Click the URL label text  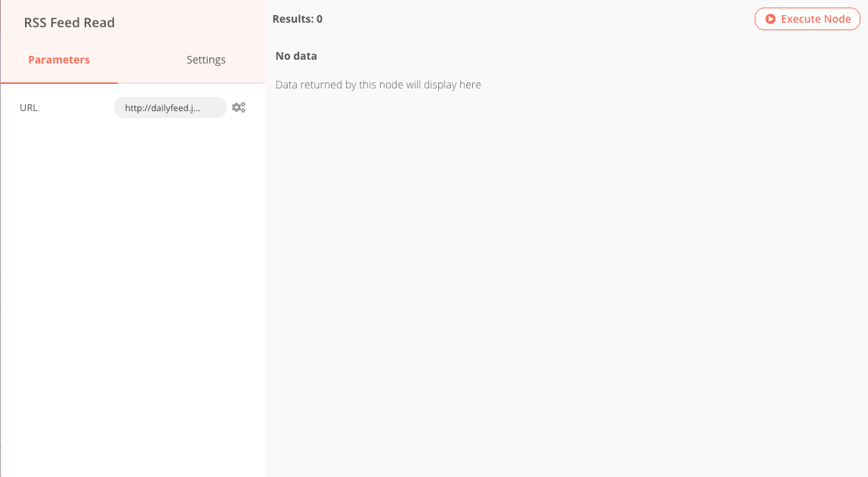pyautogui.click(x=29, y=107)
